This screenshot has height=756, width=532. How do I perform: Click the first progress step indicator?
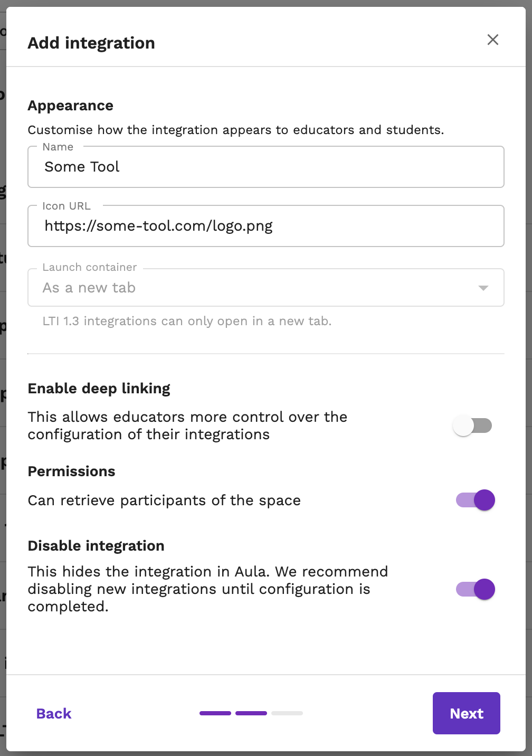(x=215, y=713)
